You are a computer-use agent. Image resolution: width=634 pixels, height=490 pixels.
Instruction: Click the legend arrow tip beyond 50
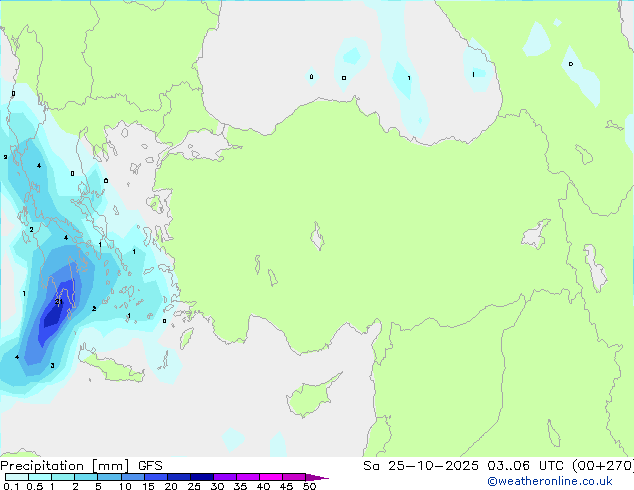(x=317, y=477)
